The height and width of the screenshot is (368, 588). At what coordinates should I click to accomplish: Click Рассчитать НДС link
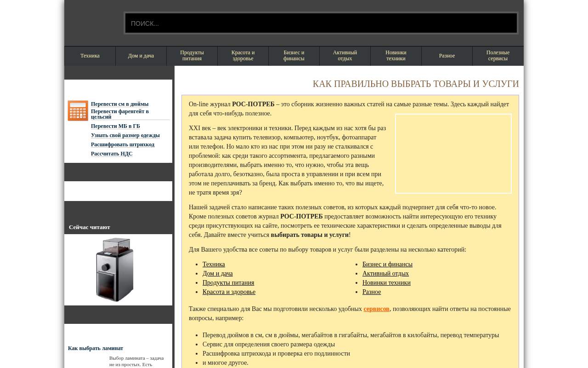point(112,154)
